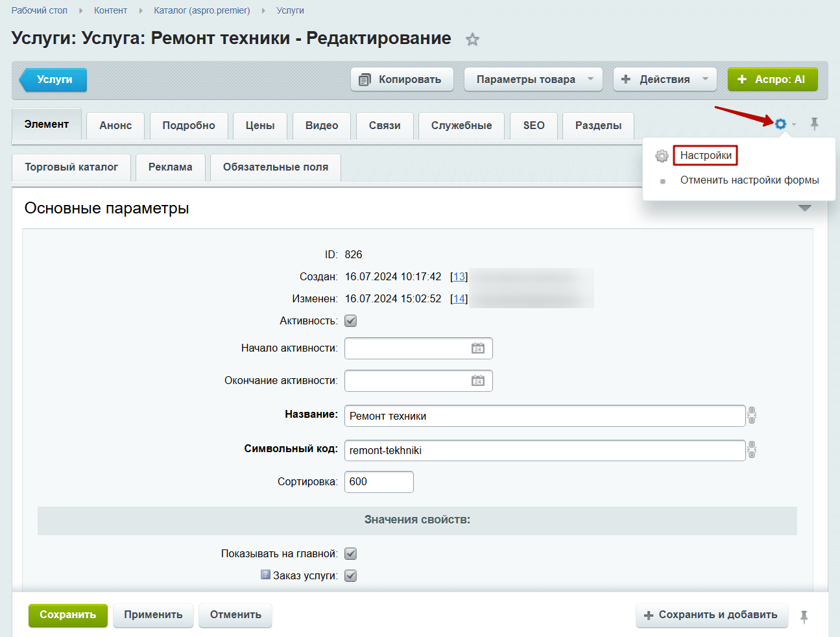Click the link icon beside Название field
The width and height of the screenshot is (840, 637).
752,415
